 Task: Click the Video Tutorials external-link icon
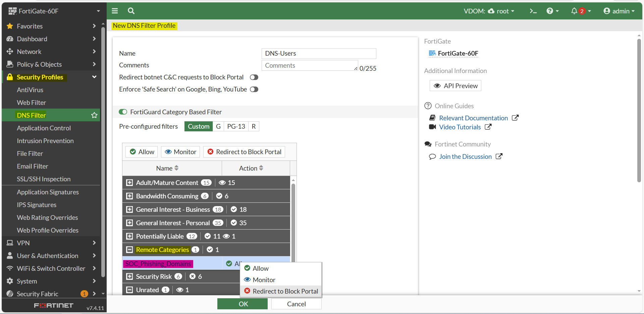pyautogui.click(x=488, y=127)
